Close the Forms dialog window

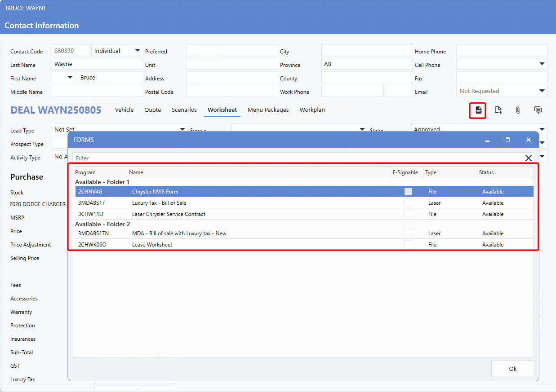click(x=529, y=140)
